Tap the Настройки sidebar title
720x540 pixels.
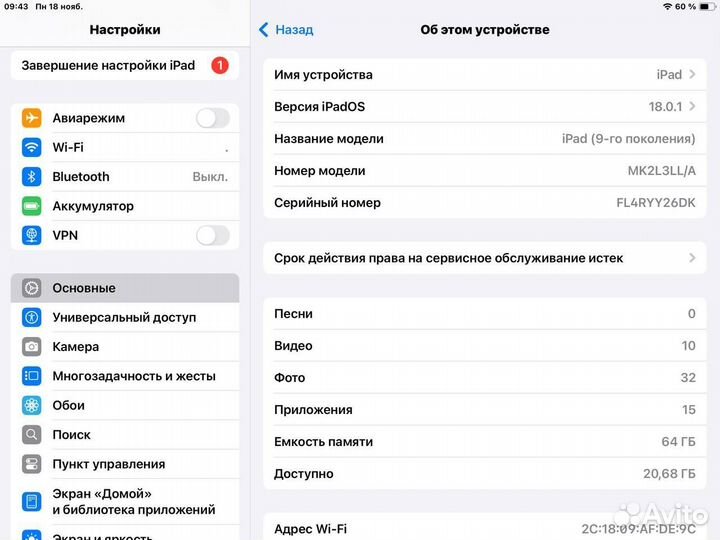click(125, 30)
